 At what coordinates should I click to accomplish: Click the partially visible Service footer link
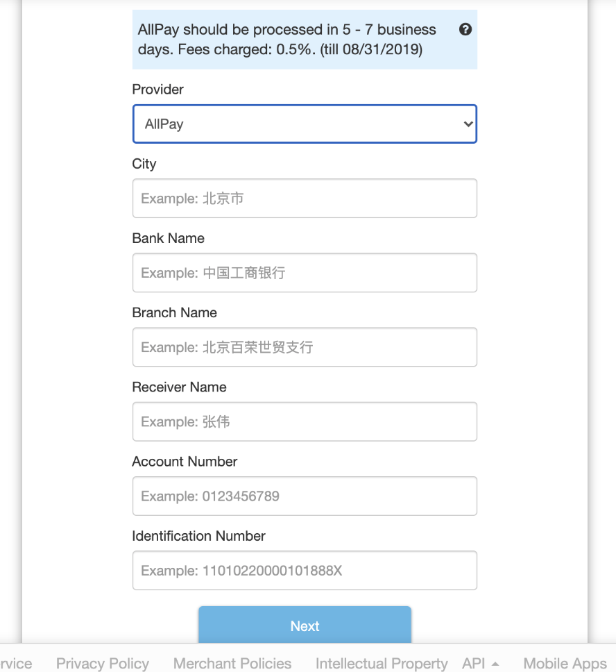(15, 664)
